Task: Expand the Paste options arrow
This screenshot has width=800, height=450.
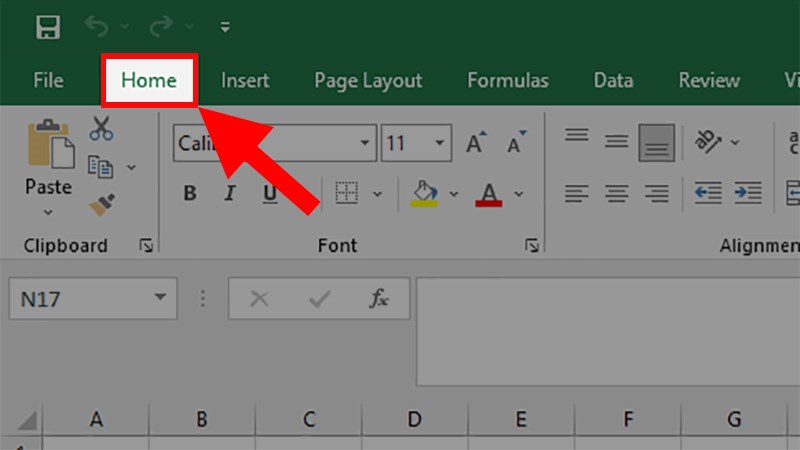Action: (x=48, y=212)
